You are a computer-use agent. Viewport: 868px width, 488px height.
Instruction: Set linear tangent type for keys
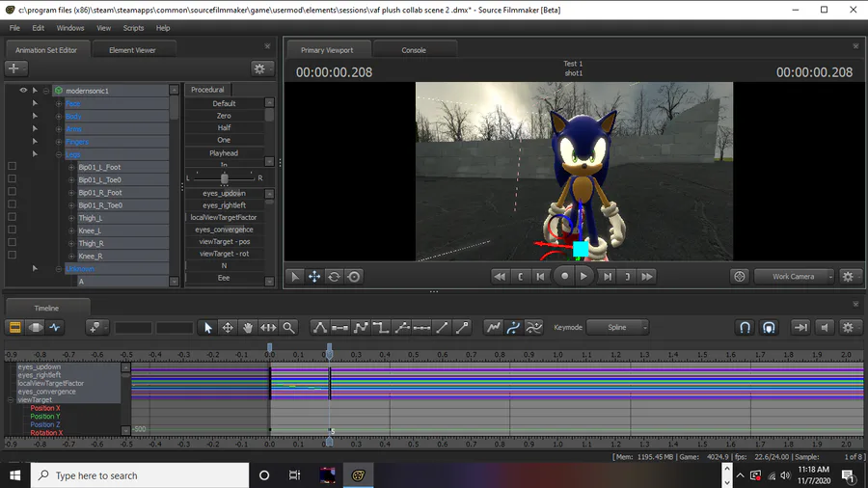pos(361,328)
